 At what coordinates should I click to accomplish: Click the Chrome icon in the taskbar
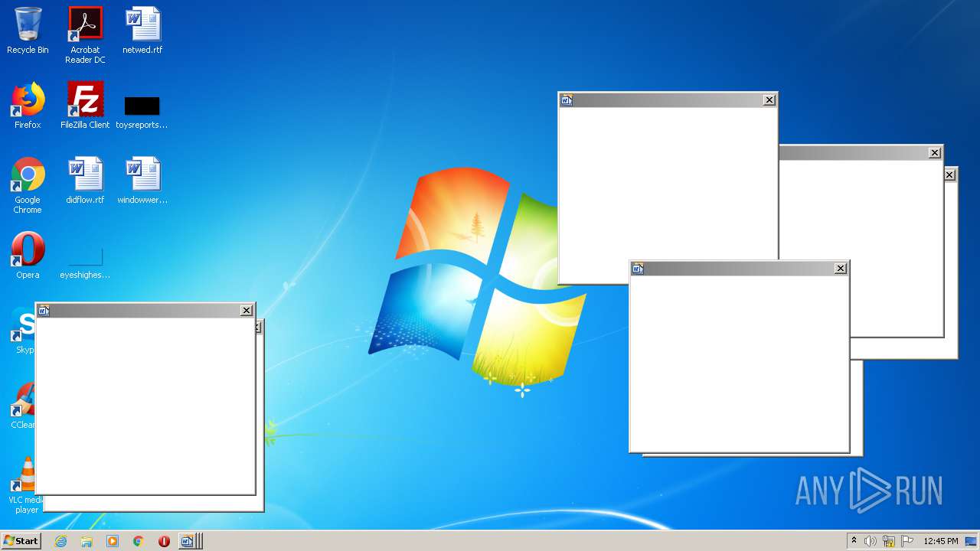click(139, 541)
